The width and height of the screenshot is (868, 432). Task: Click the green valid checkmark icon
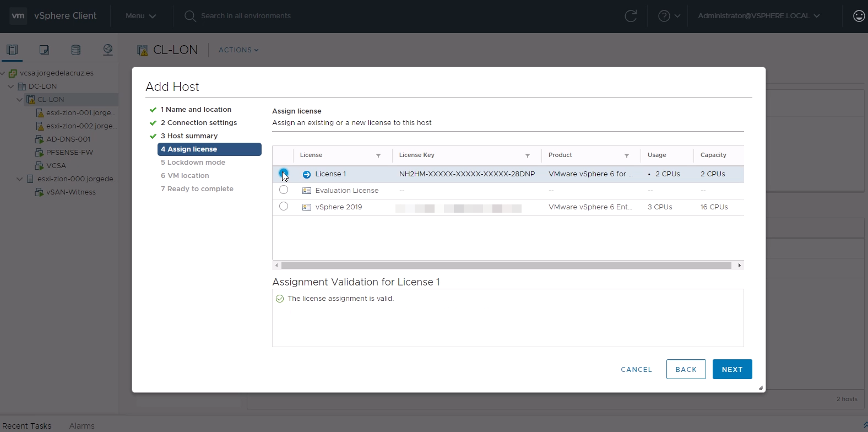(280, 299)
